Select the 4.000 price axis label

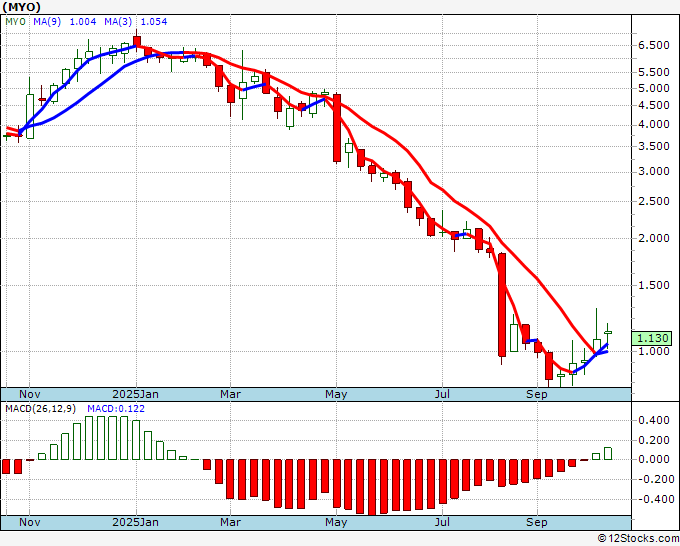(x=654, y=124)
